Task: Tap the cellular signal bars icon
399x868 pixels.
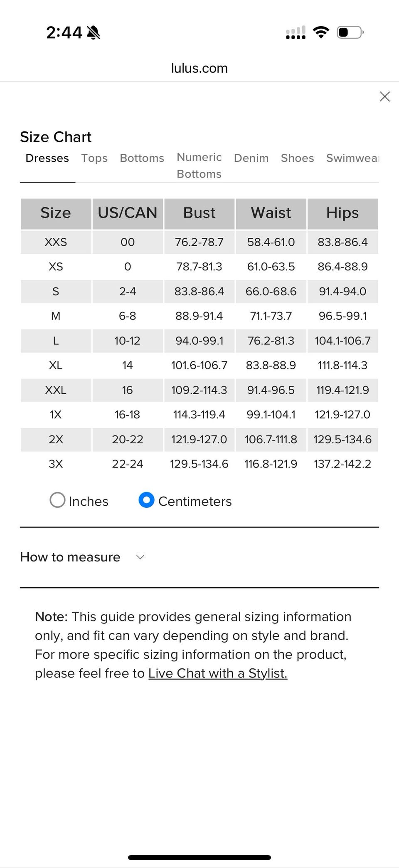Action: (x=296, y=33)
